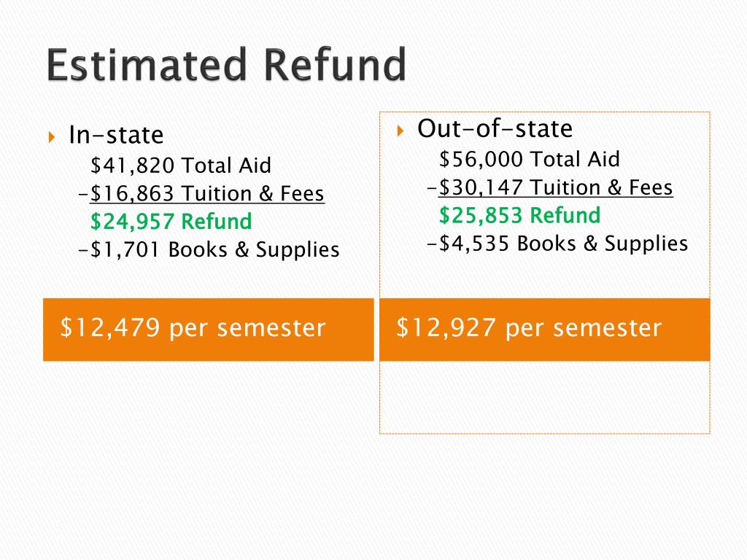The width and height of the screenshot is (747, 560).
Task: Click the word Estimated in the title
Action: point(147,65)
